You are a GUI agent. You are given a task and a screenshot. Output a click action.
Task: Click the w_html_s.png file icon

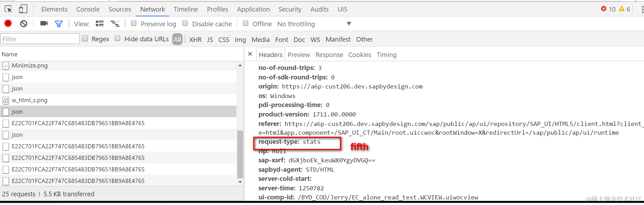click(x=6, y=100)
